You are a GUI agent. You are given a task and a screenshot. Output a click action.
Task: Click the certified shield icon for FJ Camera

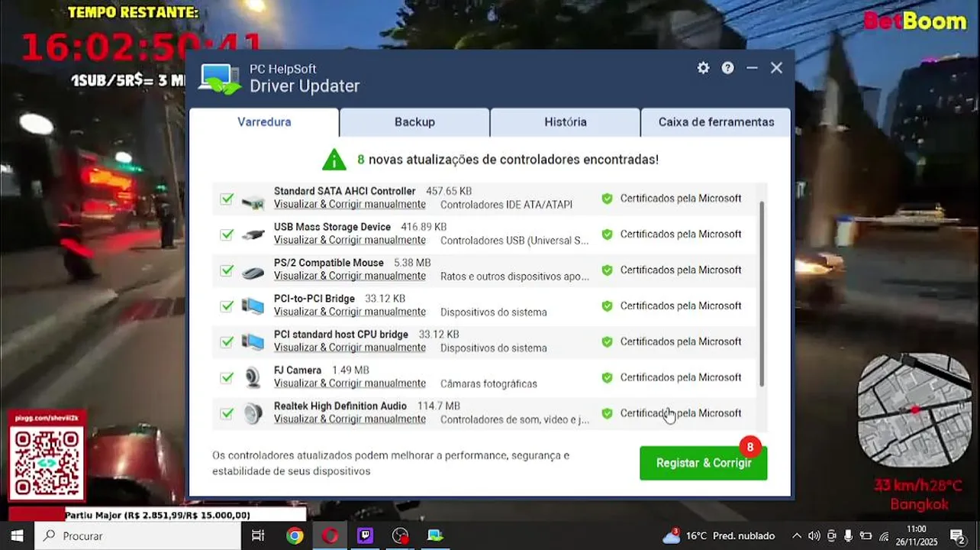607,377
